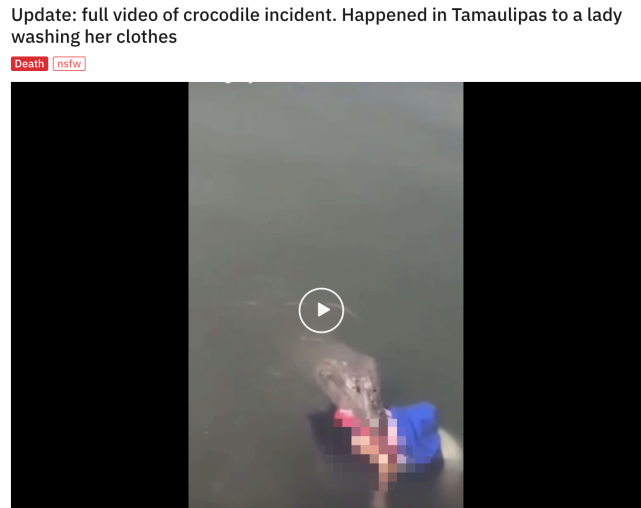This screenshot has width=641, height=508.
Task: Click the white play triangle icon
Action: (x=324, y=310)
